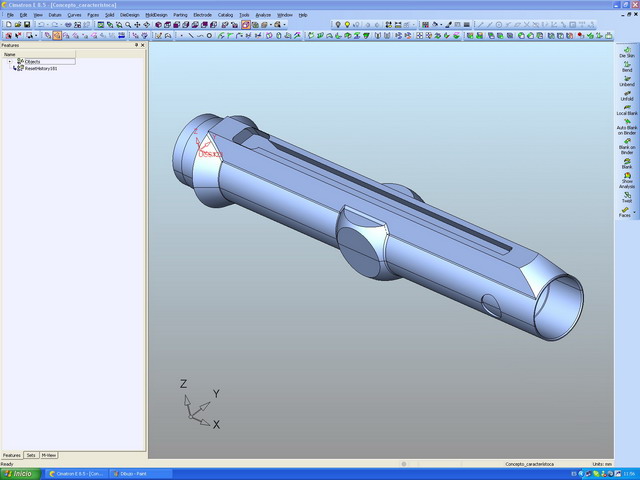Switch to the M-View tab

(x=49, y=455)
